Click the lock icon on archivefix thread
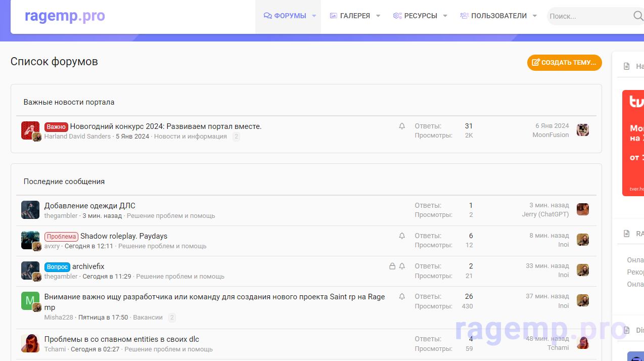644x361 pixels. click(392, 266)
